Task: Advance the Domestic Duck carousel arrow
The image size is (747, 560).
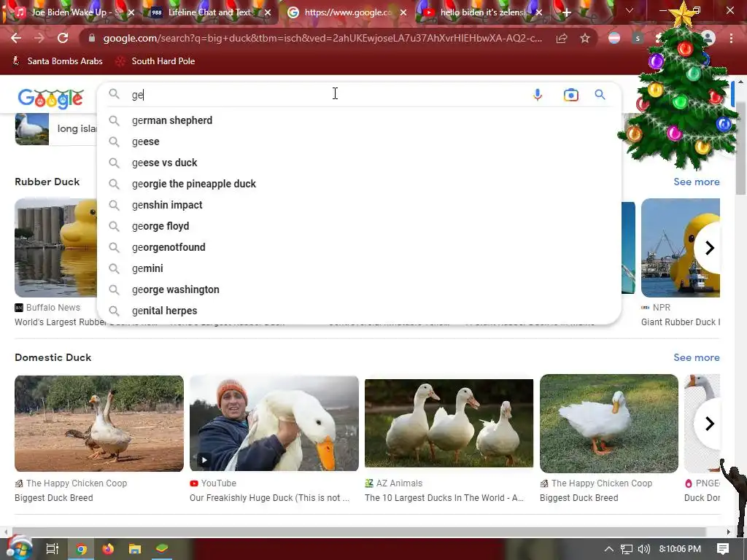Action: point(709,424)
